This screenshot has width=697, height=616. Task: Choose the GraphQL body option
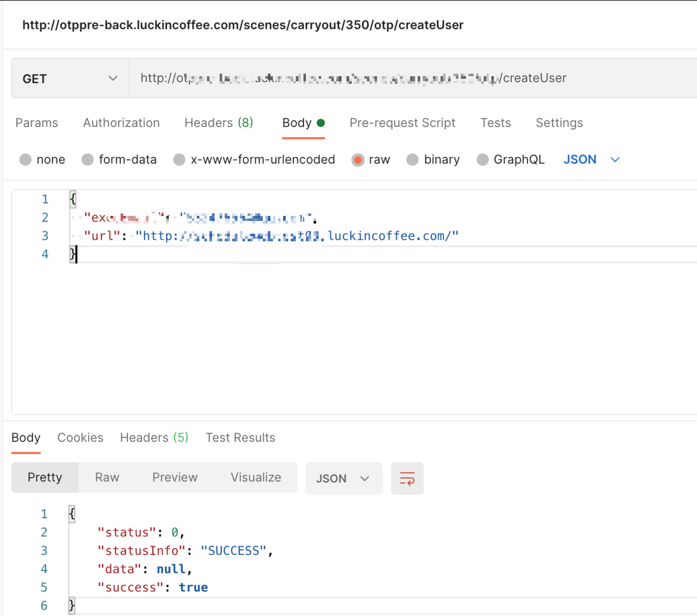pos(482,160)
